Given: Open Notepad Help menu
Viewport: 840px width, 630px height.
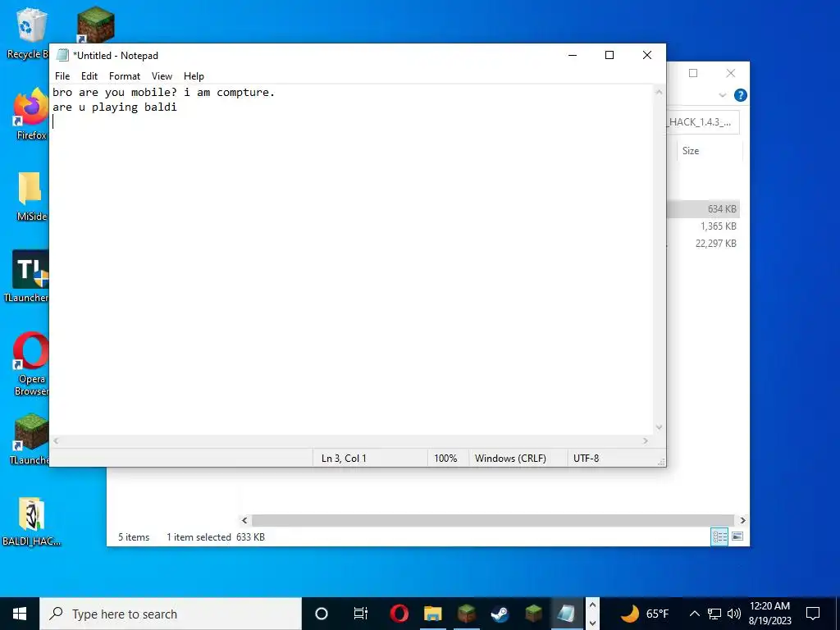Looking at the screenshot, I should pos(194,76).
